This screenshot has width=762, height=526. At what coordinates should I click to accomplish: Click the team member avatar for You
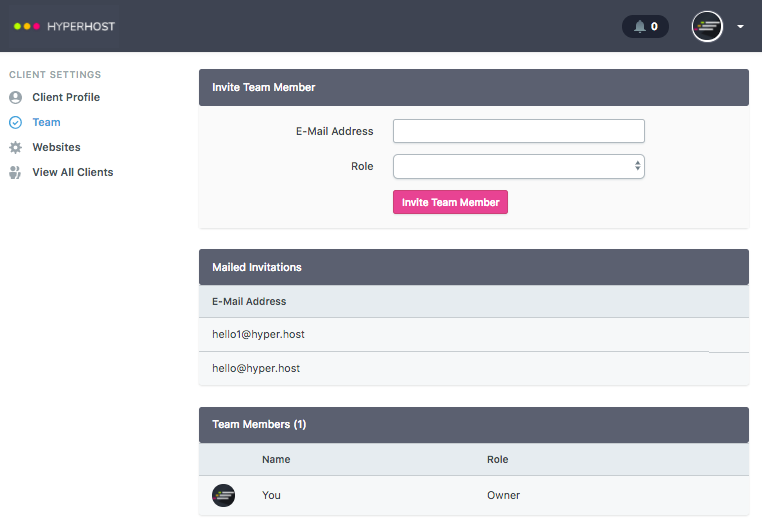pos(224,495)
